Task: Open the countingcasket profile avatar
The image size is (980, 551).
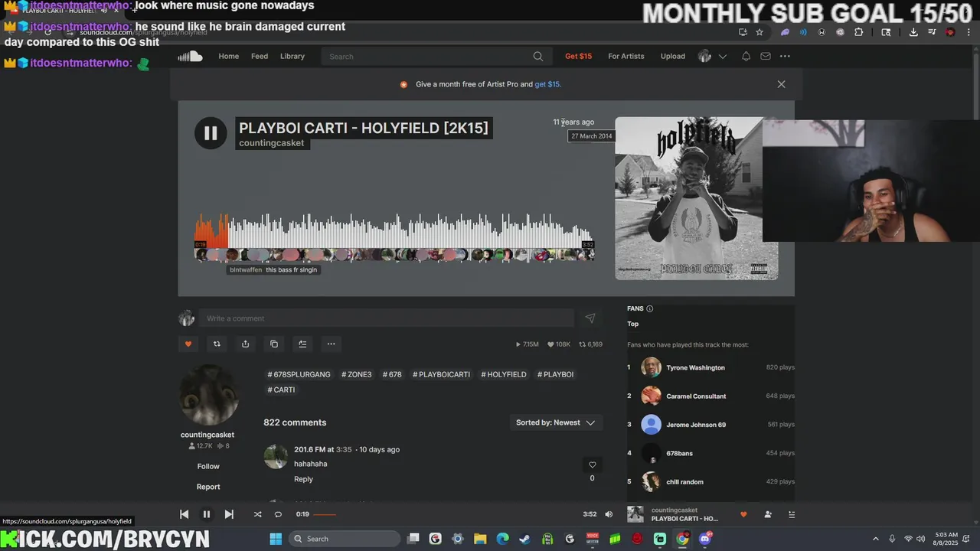Action: click(x=208, y=395)
